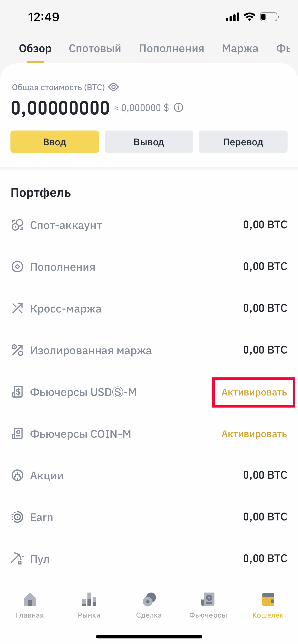This screenshot has height=644, width=298.
Task: Tap the Earn row icon
Action: coord(17,517)
